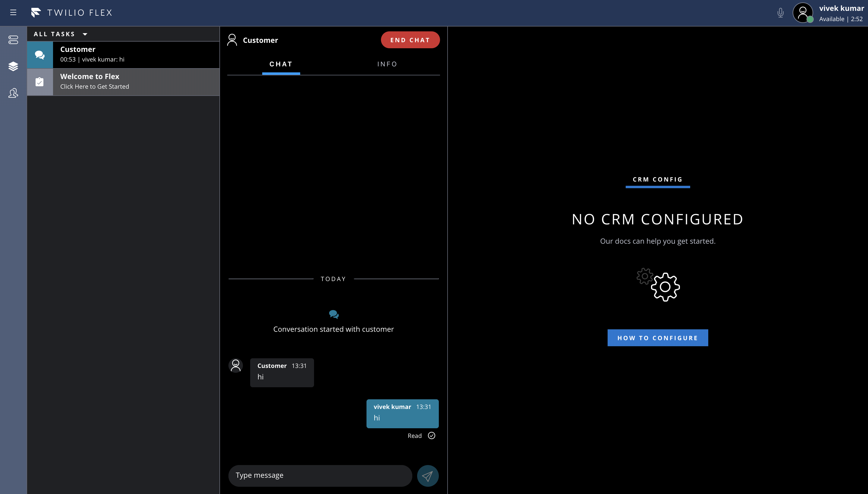Click the vivek kumar 13:31 message bubble

tap(402, 413)
